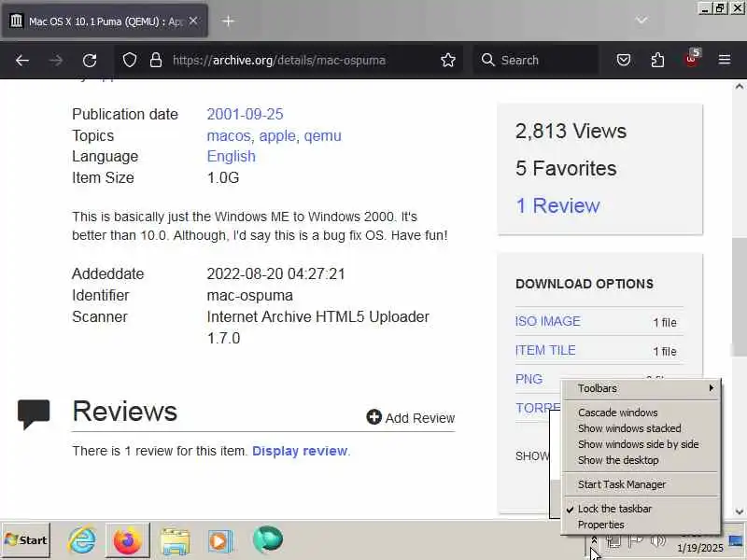Click the 5 Favorites text

(566, 168)
